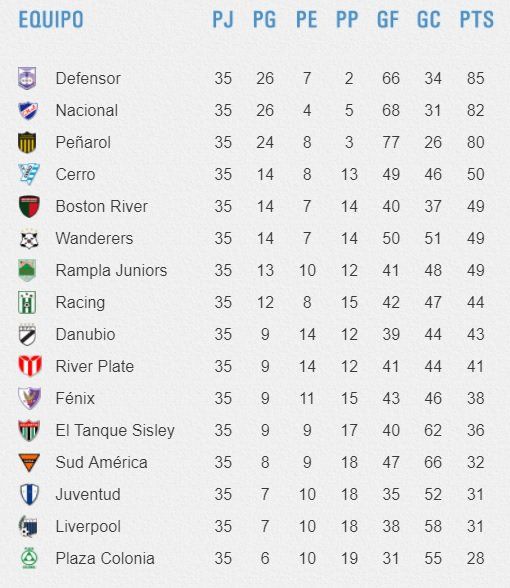The image size is (510, 588).
Task: Click the Defensor team crest
Action: [27, 78]
